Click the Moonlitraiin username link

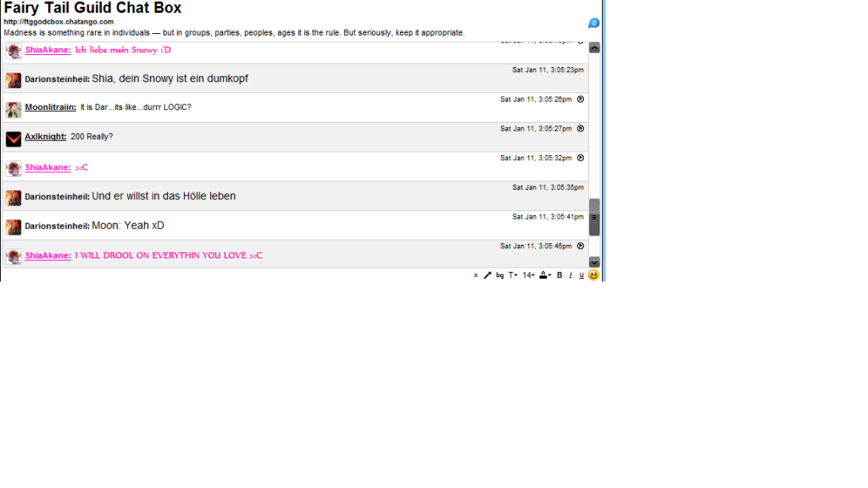coord(50,108)
